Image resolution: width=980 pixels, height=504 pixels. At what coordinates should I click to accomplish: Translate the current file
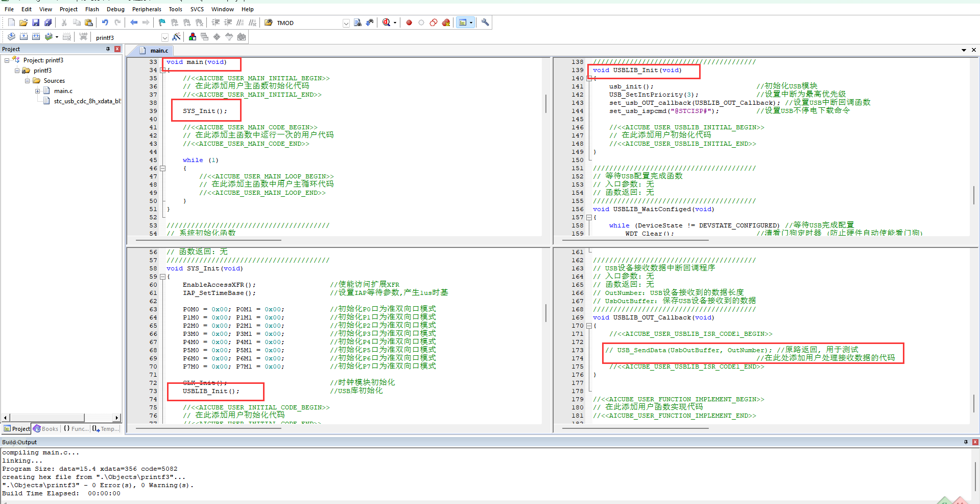pyautogui.click(x=11, y=37)
